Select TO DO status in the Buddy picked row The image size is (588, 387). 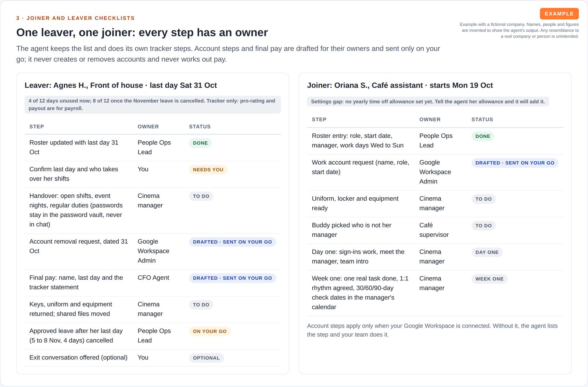coord(483,226)
